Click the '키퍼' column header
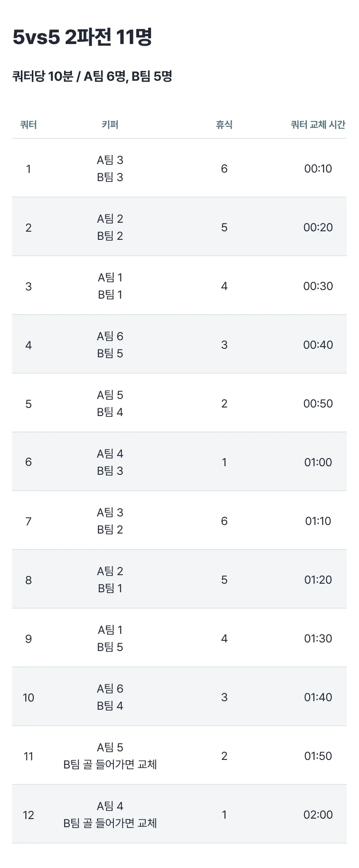 click(110, 125)
